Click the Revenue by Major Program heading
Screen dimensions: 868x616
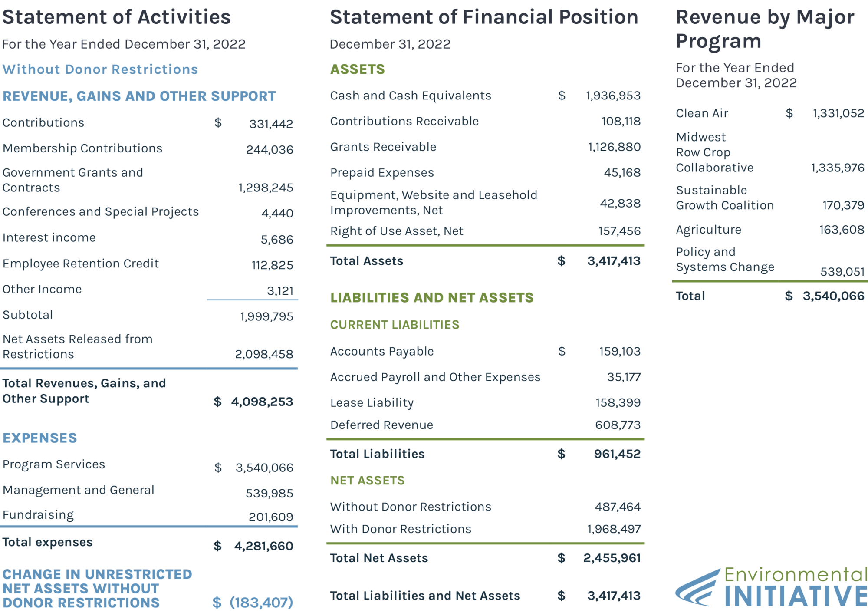(765, 29)
